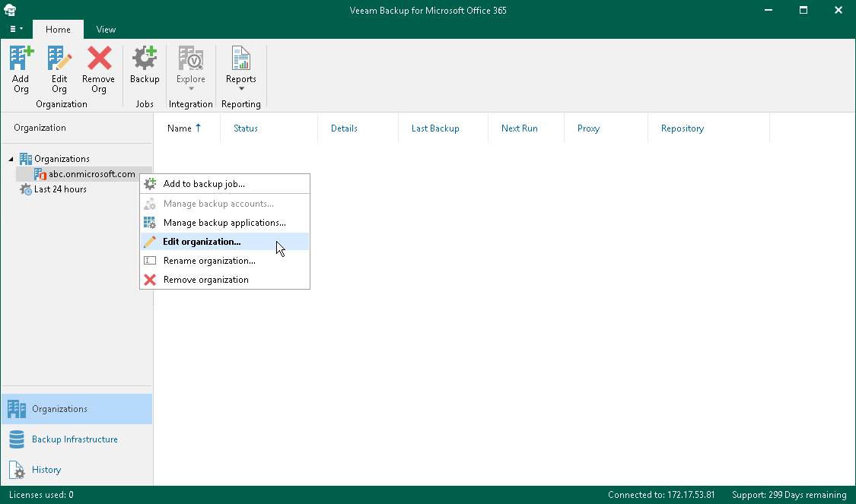Select Last 24 hours tree node

click(x=60, y=189)
